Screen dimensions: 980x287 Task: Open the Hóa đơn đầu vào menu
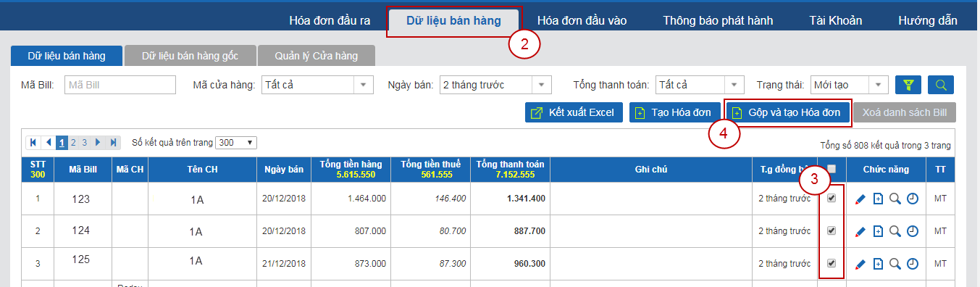pyautogui.click(x=582, y=20)
